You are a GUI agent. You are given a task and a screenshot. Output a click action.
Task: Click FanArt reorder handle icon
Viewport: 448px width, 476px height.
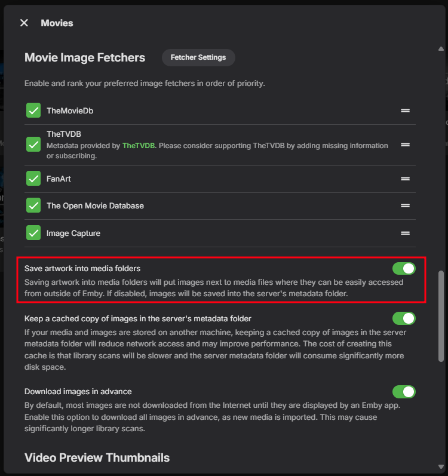click(405, 179)
